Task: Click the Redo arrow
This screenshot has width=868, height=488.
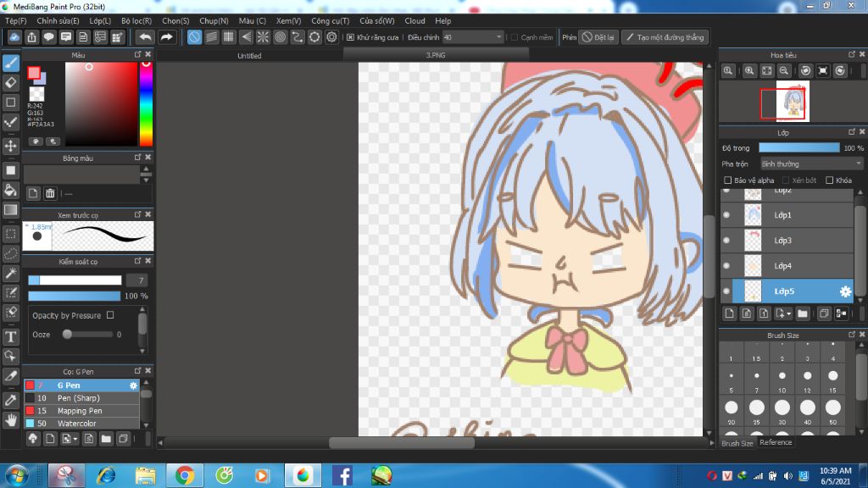Action: point(167,37)
